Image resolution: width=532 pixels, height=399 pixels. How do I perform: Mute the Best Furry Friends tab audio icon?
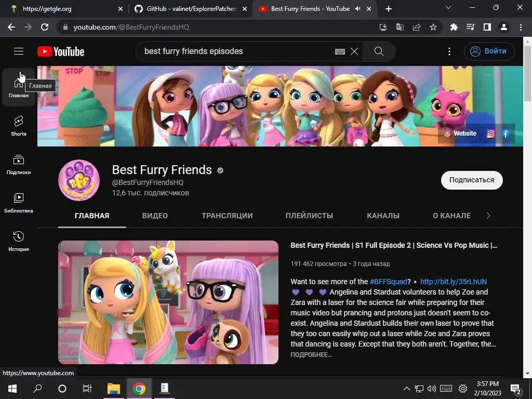pos(357,9)
